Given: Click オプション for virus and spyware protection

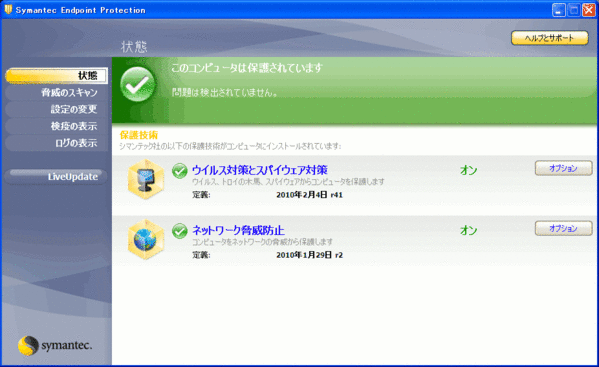Looking at the screenshot, I should tap(563, 168).
